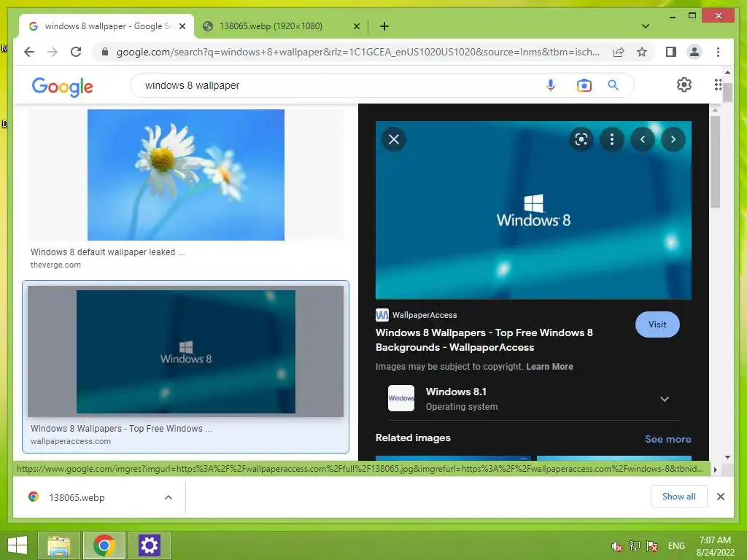Click the Chrome taskbar icon
Viewport: 747px width, 560px height.
(x=104, y=545)
